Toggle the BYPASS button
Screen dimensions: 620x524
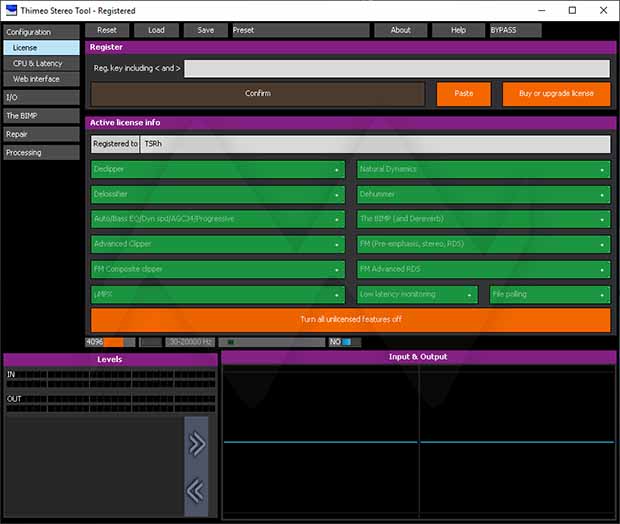516,30
